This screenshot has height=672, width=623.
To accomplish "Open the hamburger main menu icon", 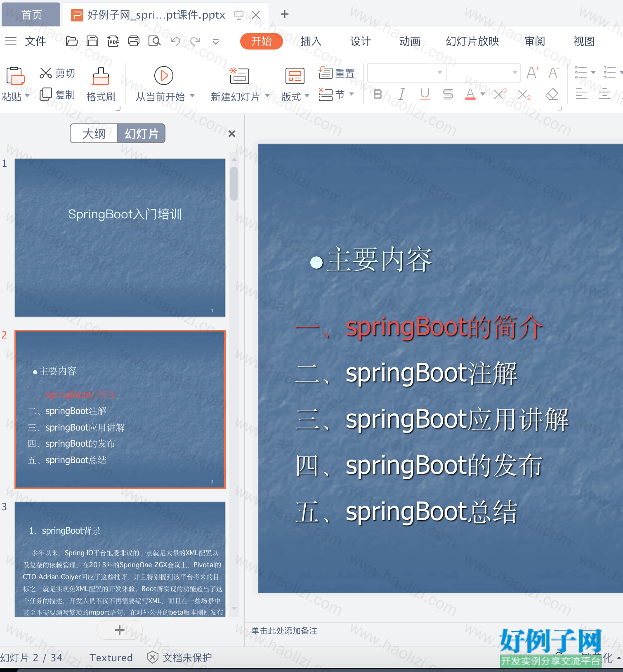I will [x=11, y=41].
